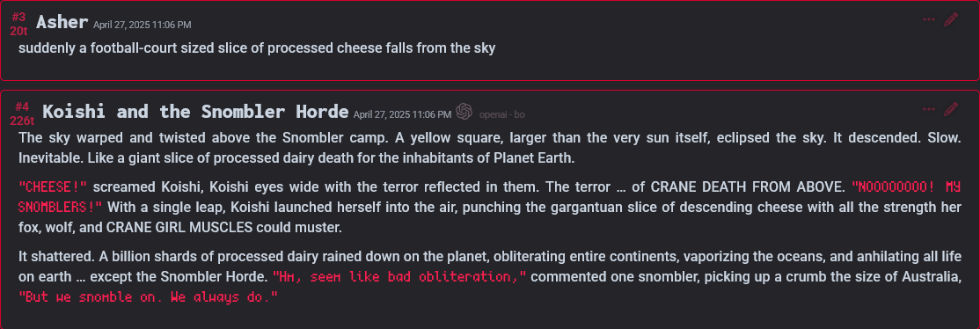Click the pencil edit icon on Asher's message
This screenshot has height=329, width=980.
pyautogui.click(x=951, y=19)
